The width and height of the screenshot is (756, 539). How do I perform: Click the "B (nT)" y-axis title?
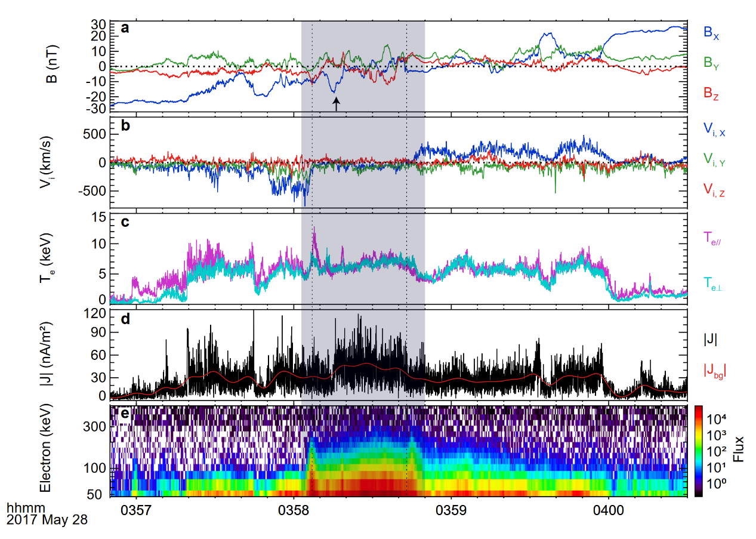click(53, 67)
